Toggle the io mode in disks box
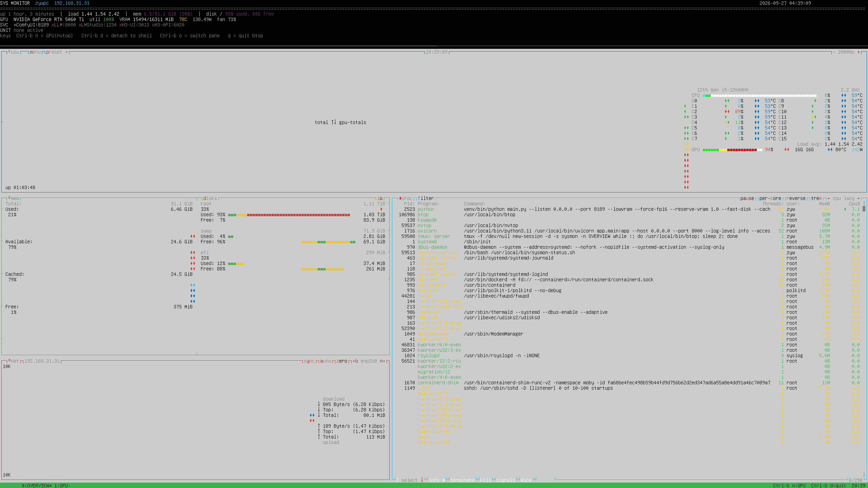Viewport: 868px width, 488px height. [380, 198]
